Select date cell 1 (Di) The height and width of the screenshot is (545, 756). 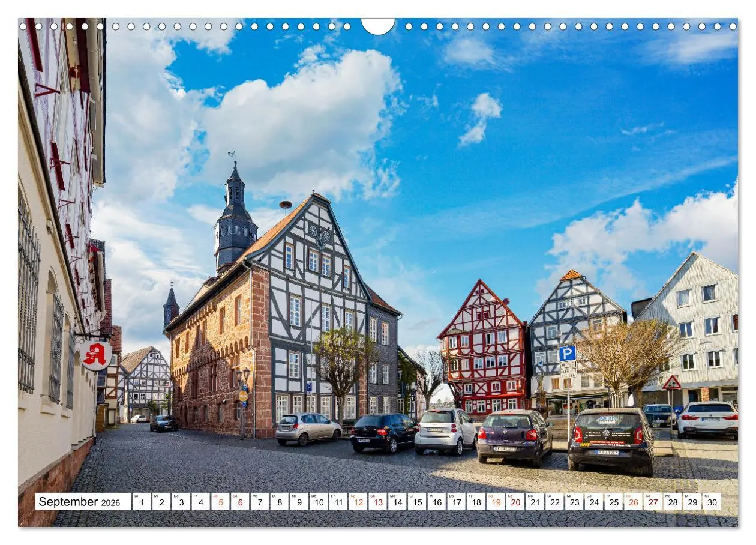(141, 502)
